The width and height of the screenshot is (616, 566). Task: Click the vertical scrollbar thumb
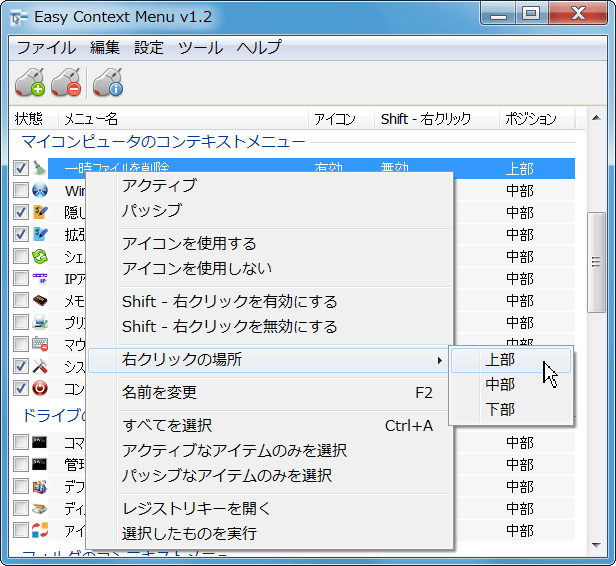tap(596, 262)
